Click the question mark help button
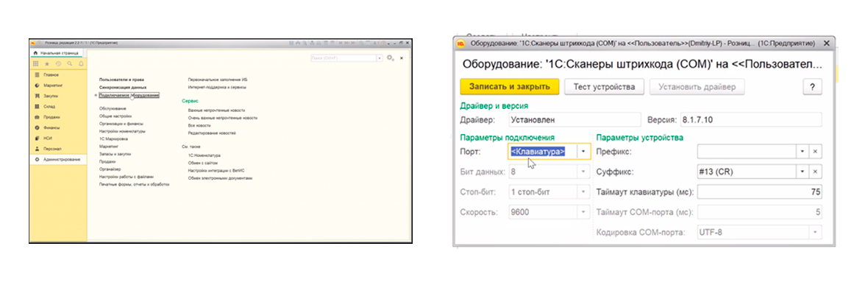 [812, 86]
